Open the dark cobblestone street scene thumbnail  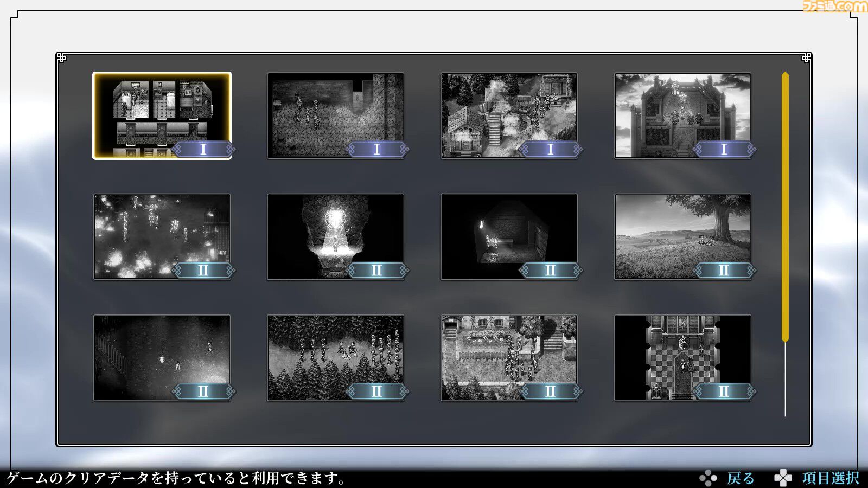click(x=335, y=115)
